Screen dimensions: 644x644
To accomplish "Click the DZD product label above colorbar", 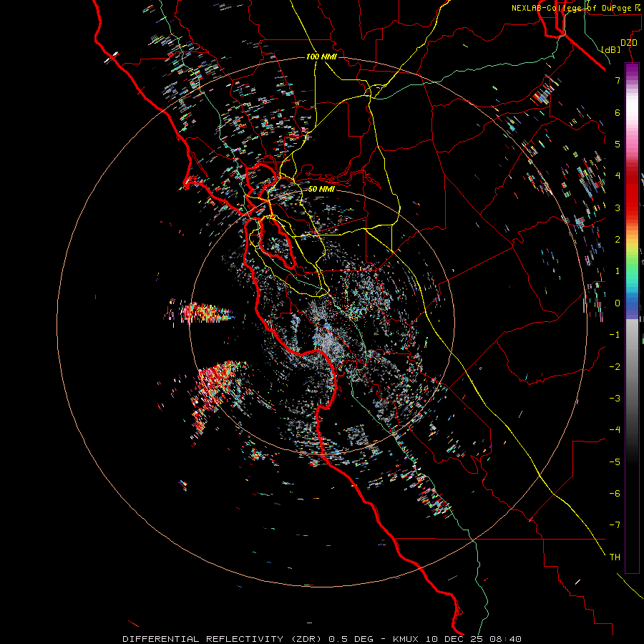I will [629, 43].
